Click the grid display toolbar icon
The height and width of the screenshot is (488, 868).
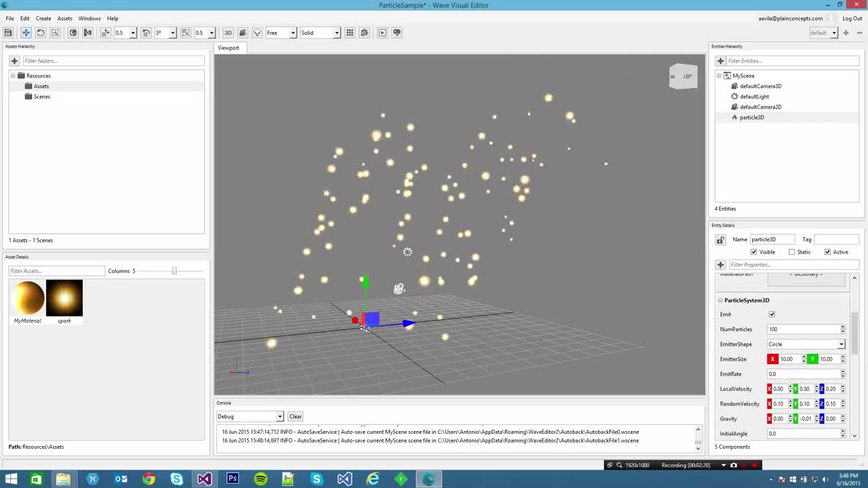tap(349, 33)
